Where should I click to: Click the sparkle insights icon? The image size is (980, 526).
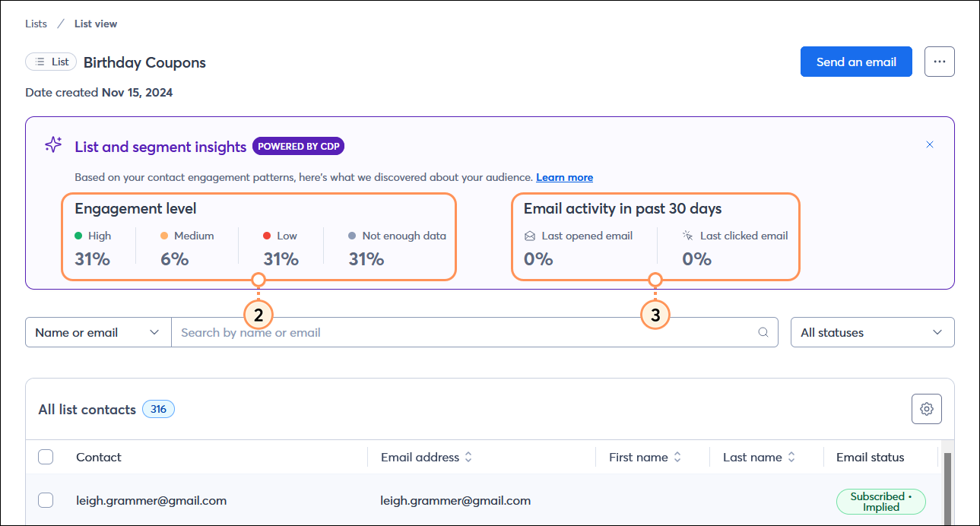point(52,144)
